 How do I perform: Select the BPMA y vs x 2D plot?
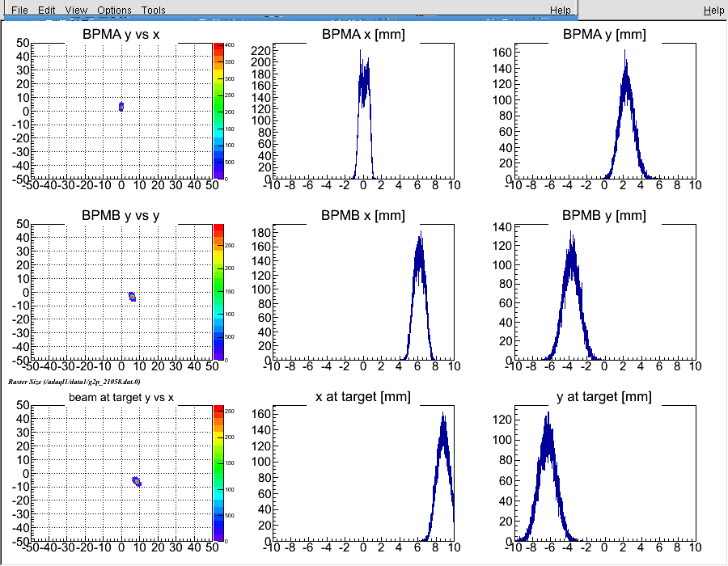[121, 112]
